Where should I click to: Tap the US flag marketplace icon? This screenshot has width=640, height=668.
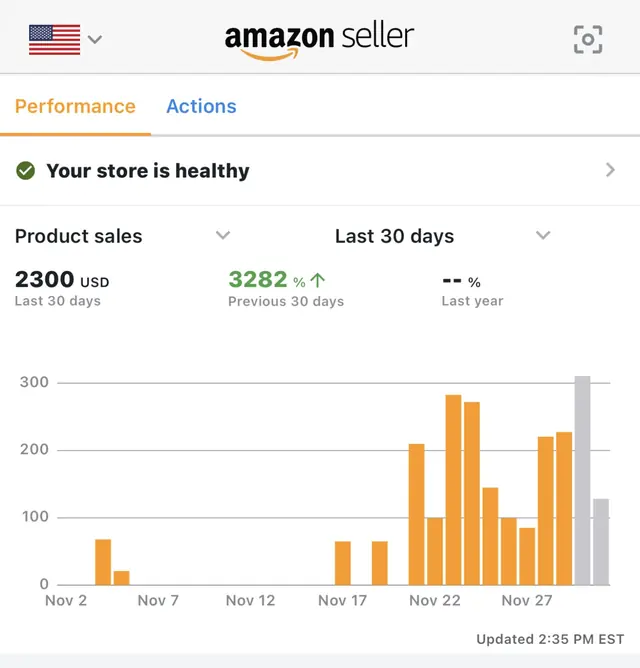click(55, 40)
